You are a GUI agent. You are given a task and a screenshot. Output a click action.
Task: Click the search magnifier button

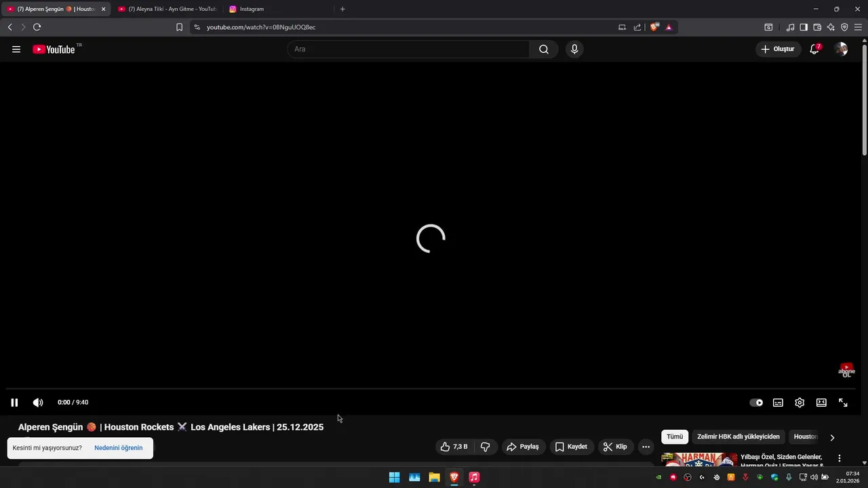(x=544, y=49)
